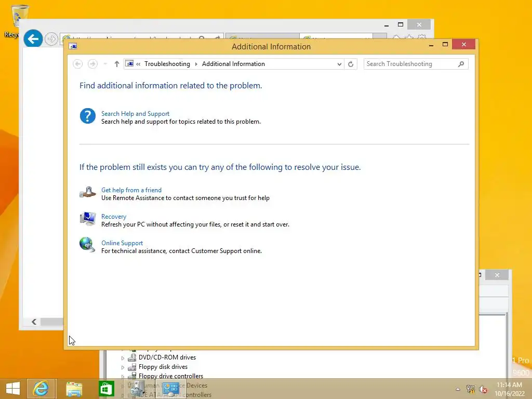
Task: Select DVD/CD-ROM drives tree item
Action: point(167,357)
